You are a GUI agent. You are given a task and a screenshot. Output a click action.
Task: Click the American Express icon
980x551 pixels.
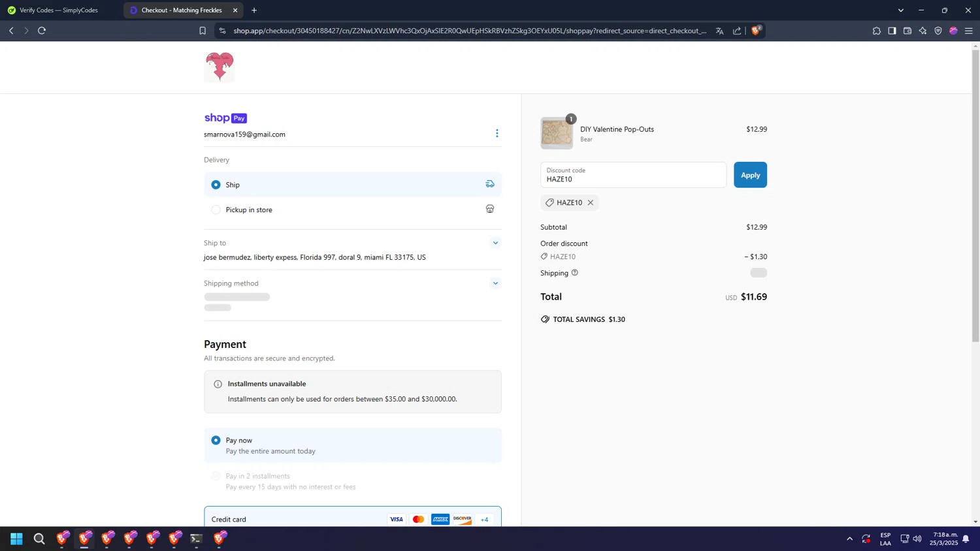pos(440,519)
